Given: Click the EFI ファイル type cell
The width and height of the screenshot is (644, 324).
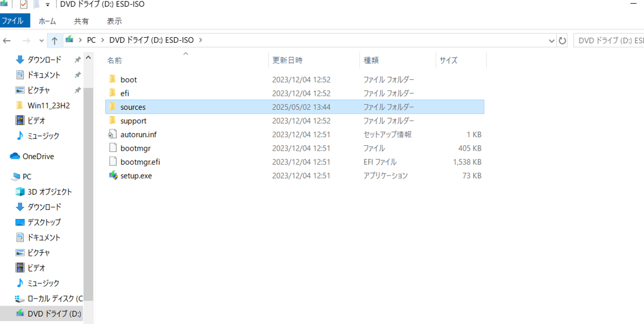Looking at the screenshot, I should click(380, 162).
